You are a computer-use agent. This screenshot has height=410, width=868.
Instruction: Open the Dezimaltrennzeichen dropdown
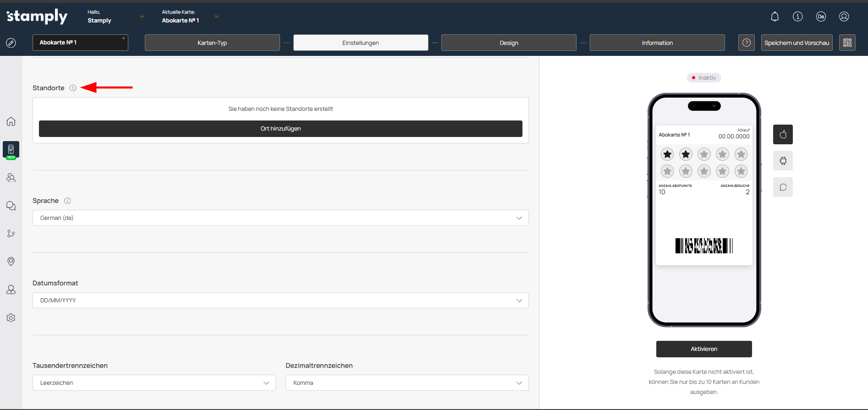[407, 383]
